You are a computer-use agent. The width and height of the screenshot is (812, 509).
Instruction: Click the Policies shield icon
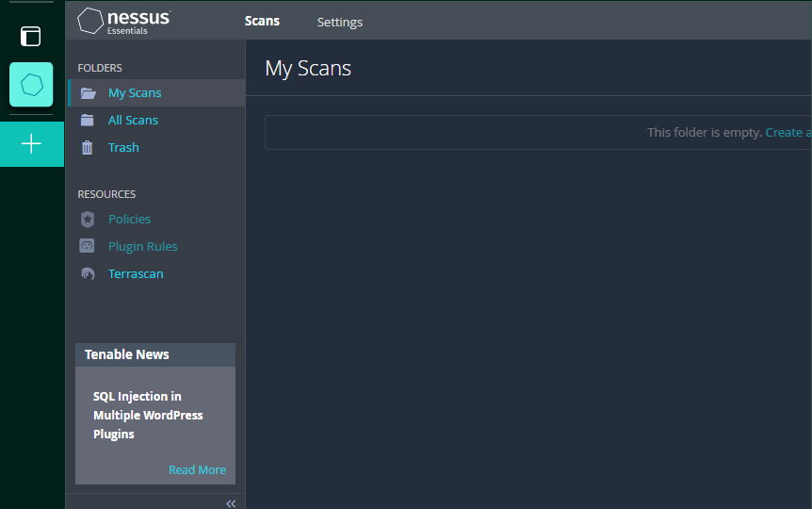(x=88, y=220)
